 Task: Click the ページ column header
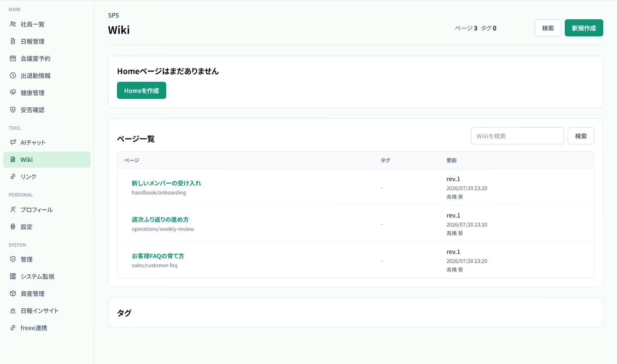pos(132,160)
